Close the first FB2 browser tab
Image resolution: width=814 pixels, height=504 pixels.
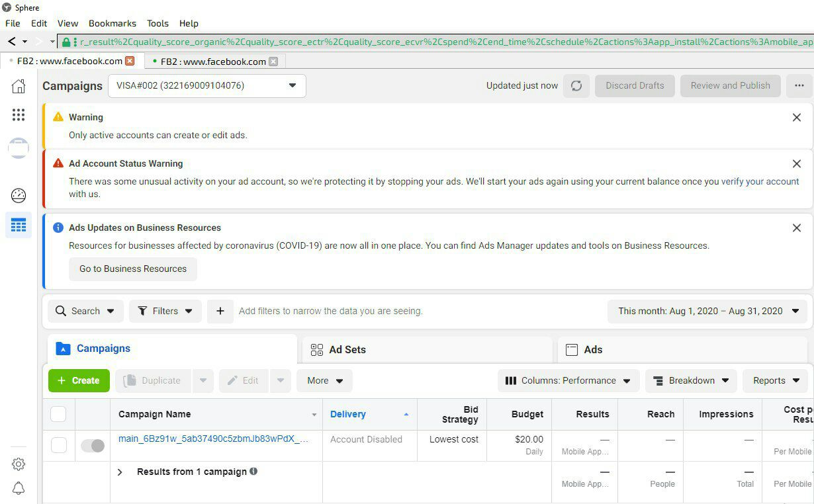[130, 61]
